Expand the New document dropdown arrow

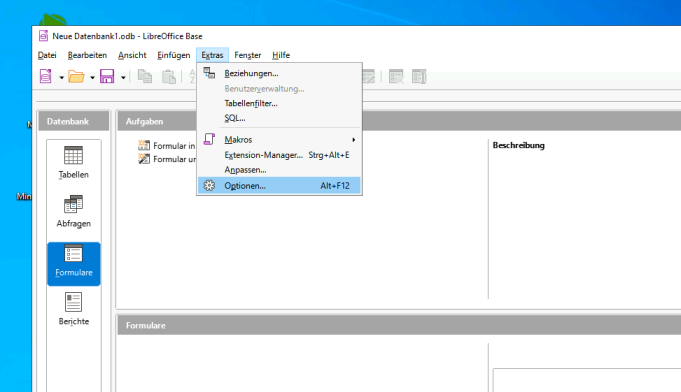(61, 78)
